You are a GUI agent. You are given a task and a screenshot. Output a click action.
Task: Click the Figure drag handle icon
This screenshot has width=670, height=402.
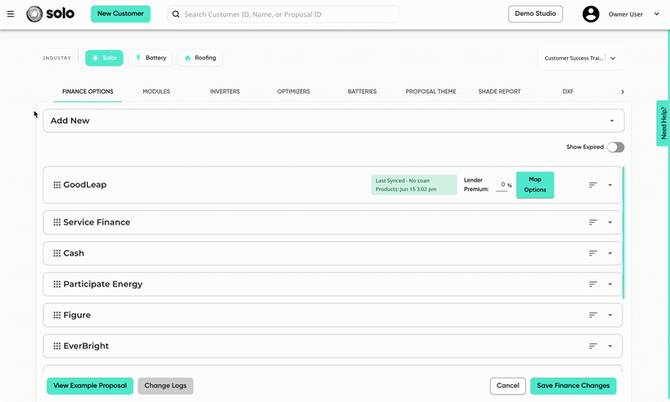tap(57, 315)
